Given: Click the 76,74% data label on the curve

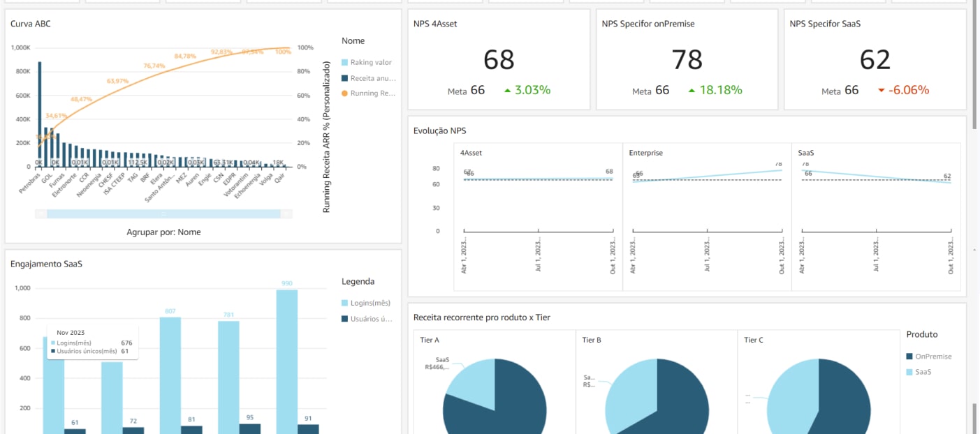Looking at the screenshot, I should point(154,66).
